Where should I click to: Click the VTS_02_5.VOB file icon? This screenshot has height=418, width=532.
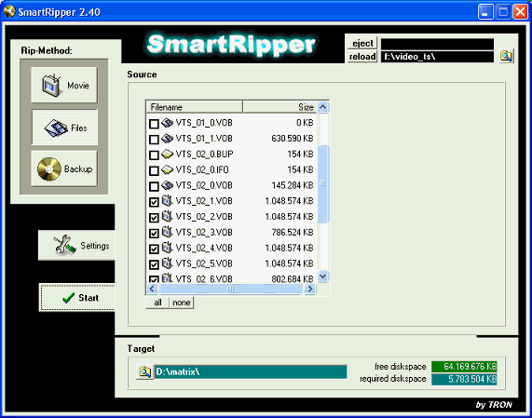click(x=168, y=263)
